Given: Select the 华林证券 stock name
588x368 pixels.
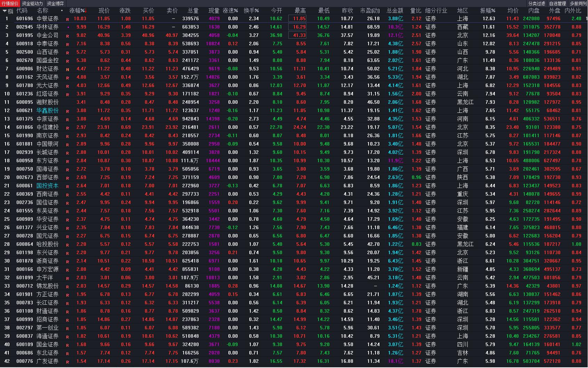Looking at the screenshot, I should (48, 27).
